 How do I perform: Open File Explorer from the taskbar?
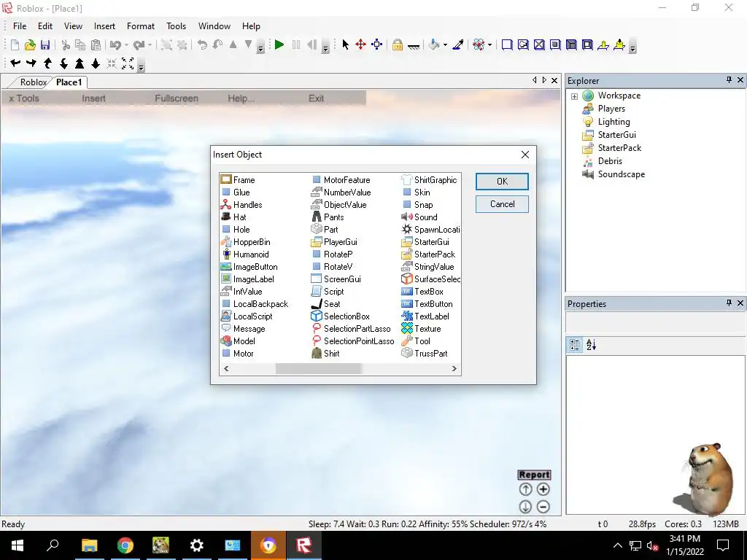89,545
